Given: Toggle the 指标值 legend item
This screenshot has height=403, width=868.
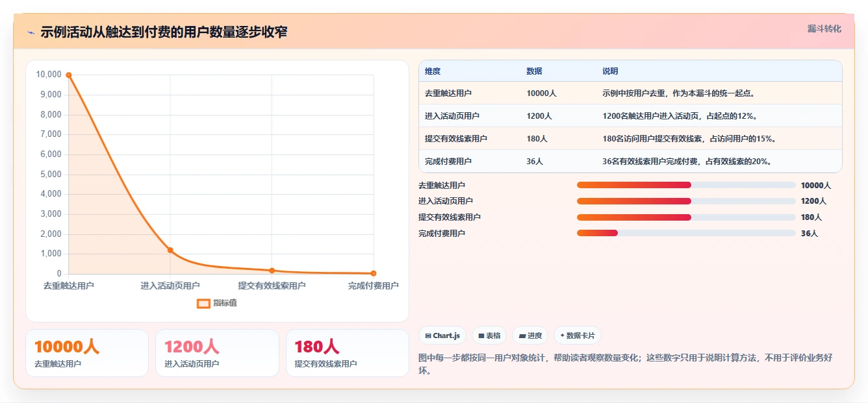Looking at the screenshot, I should tap(217, 303).
